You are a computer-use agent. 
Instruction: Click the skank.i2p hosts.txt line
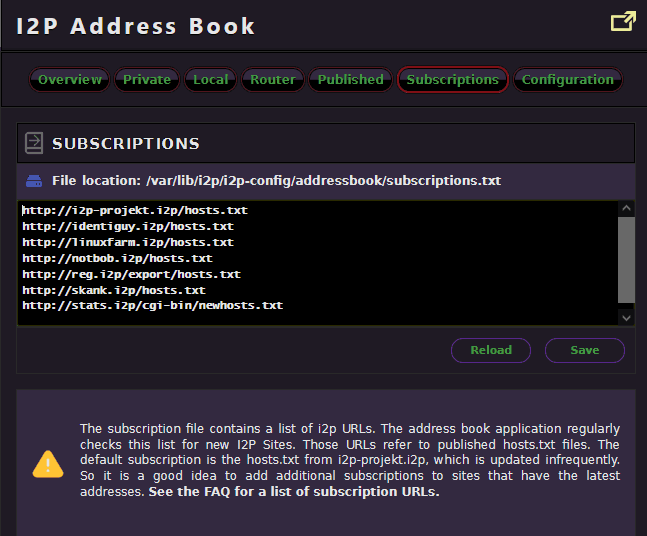click(114, 290)
